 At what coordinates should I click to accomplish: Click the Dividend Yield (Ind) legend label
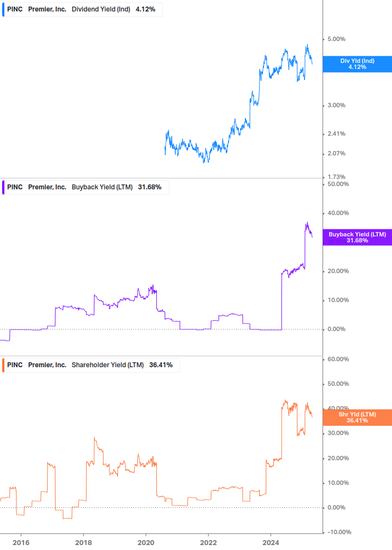pos(101,9)
